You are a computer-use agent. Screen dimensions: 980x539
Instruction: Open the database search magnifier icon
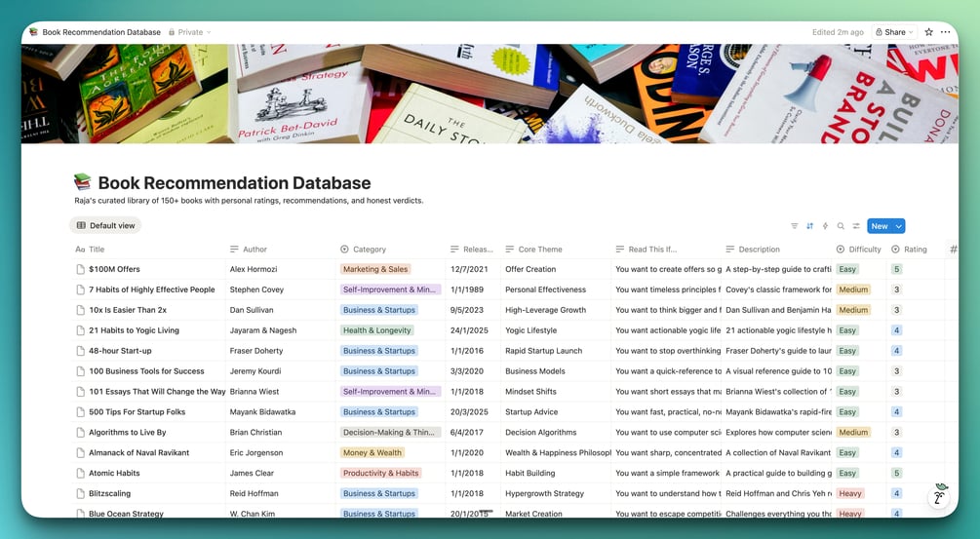coord(841,226)
